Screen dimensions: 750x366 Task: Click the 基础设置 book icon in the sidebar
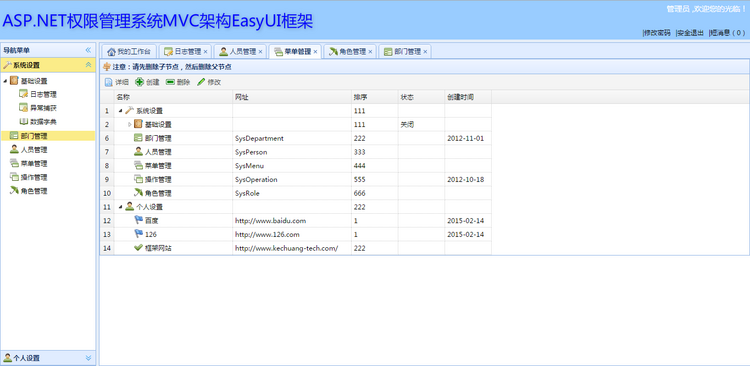(14, 81)
